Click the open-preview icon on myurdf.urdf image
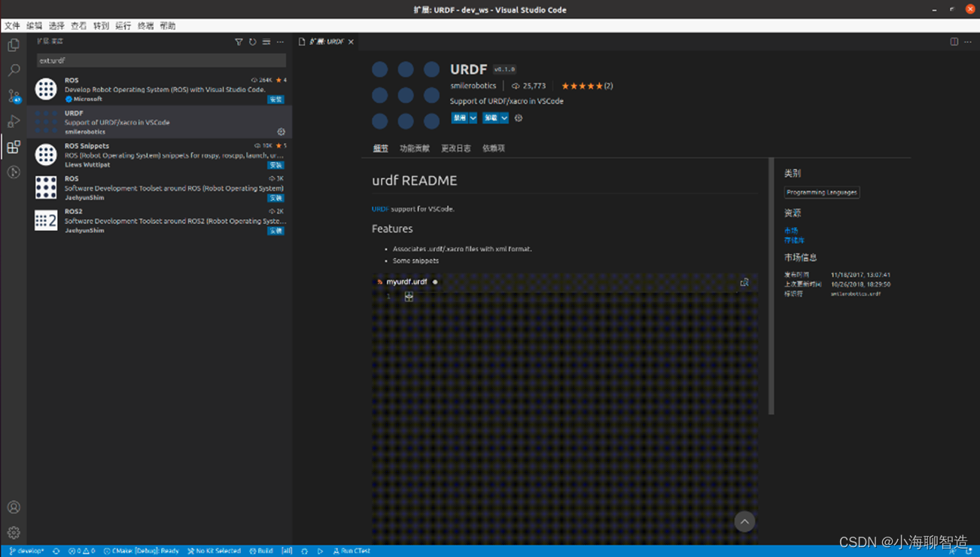The height and width of the screenshot is (557, 980). [744, 282]
